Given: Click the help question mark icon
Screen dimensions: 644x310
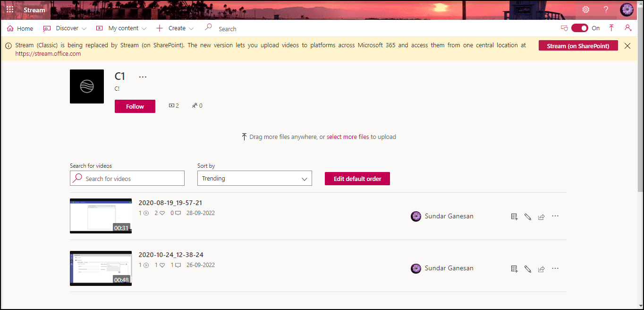Looking at the screenshot, I should [606, 9].
